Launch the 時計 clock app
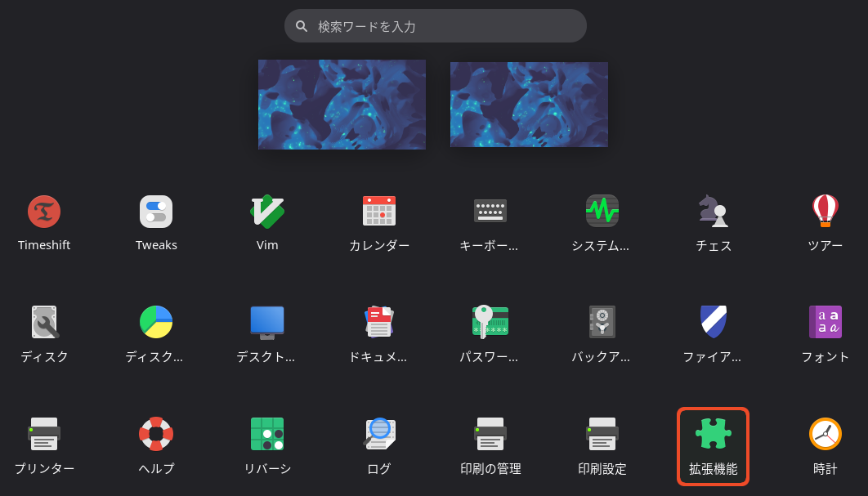868x496 pixels. [825, 434]
